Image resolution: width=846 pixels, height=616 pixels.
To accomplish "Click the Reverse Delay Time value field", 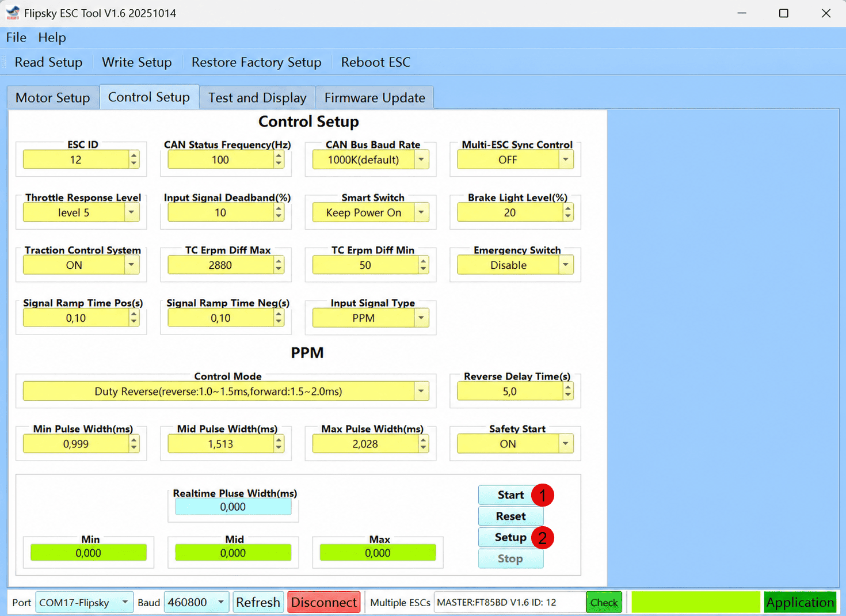I will [510, 391].
